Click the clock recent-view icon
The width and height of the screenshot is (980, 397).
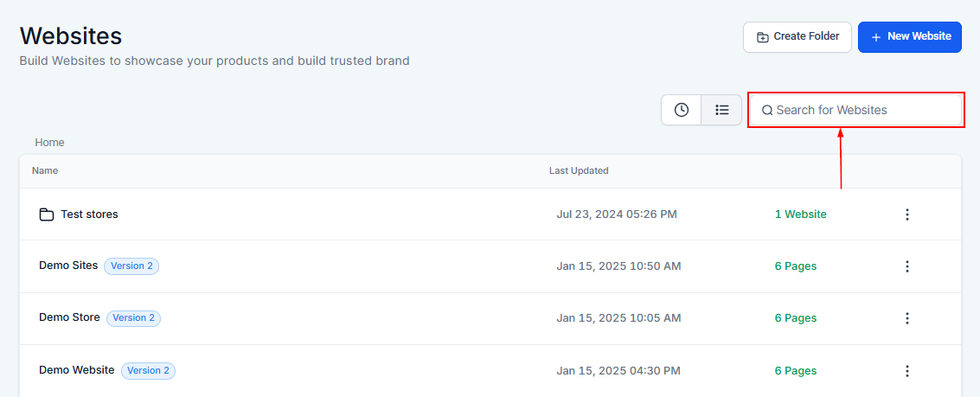pyautogui.click(x=682, y=110)
